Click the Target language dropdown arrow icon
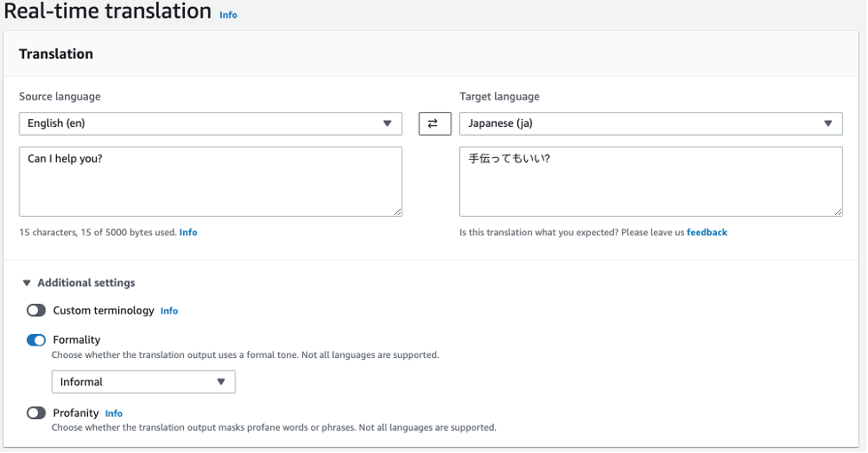Screen dimensions: 868x453 [828, 123]
